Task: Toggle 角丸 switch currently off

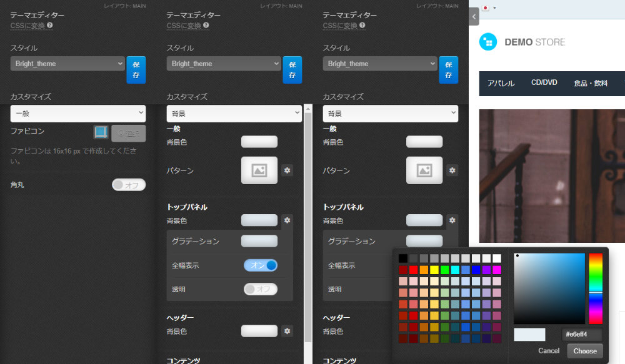Action: coord(129,185)
